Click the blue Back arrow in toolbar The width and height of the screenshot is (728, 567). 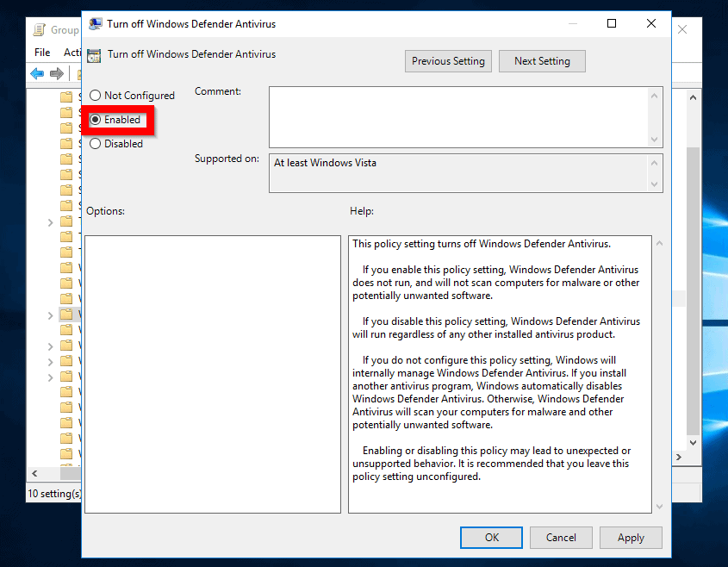click(37, 74)
